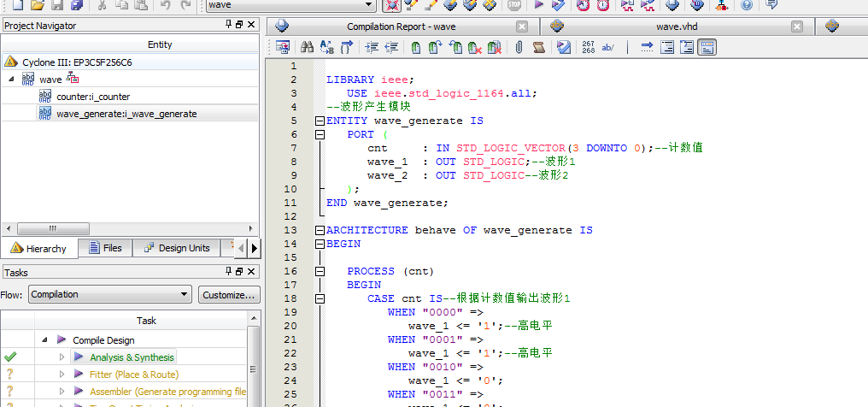868x407 pixels.
Task: Toggle bookmark using the first green bookmark icon
Action: point(416,47)
